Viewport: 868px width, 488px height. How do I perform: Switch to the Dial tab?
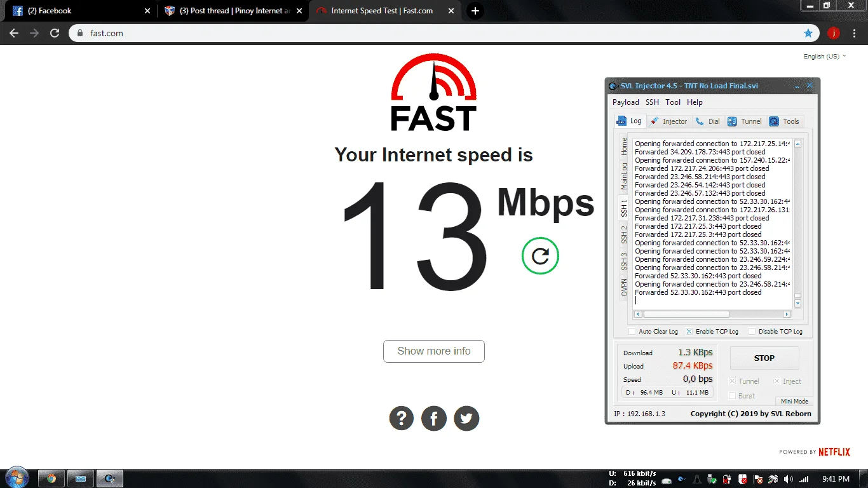709,121
